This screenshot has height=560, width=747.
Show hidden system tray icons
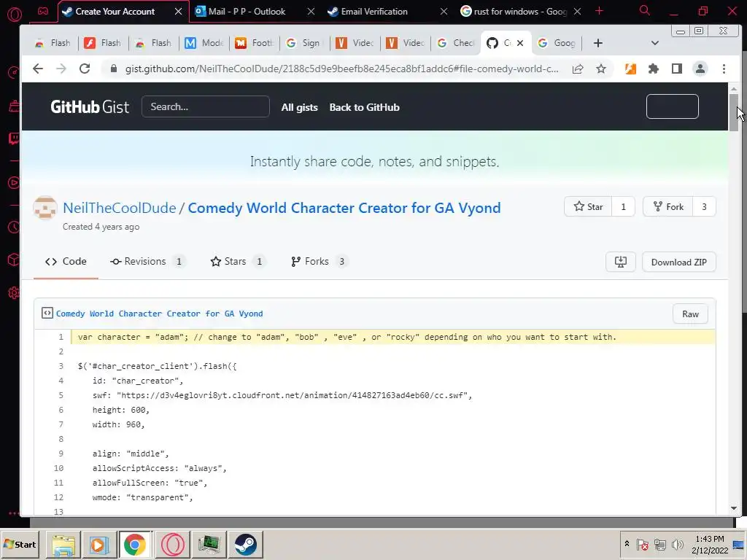pos(627,544)
